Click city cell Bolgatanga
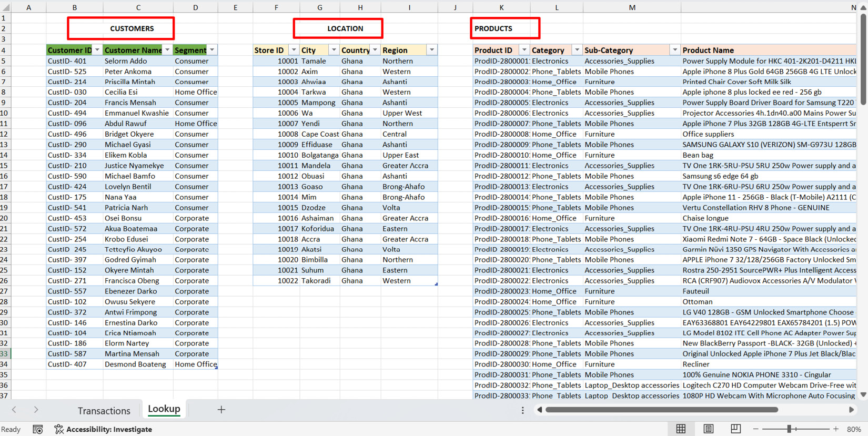Viewport: 868px width, 436px height. pyautogui.click(x=320, y=155)
